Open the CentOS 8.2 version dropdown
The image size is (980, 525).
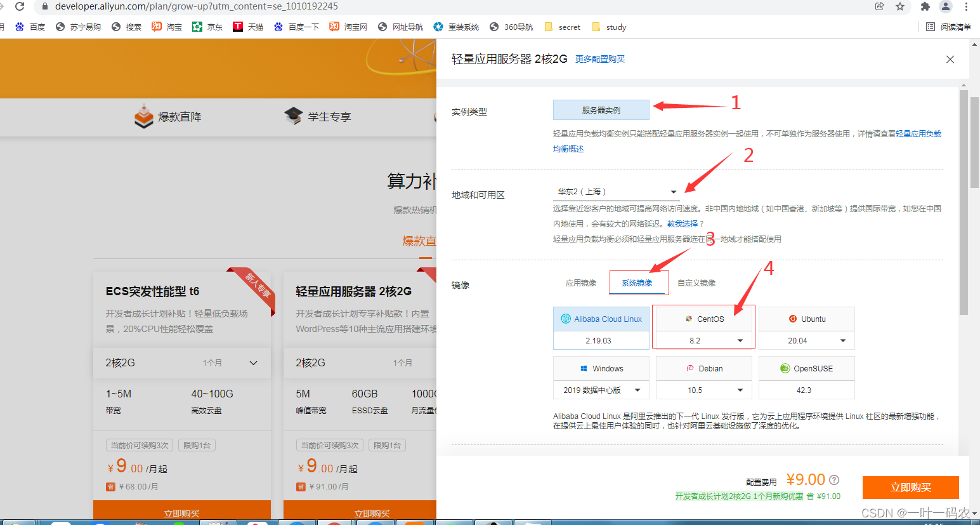(704, 340)
